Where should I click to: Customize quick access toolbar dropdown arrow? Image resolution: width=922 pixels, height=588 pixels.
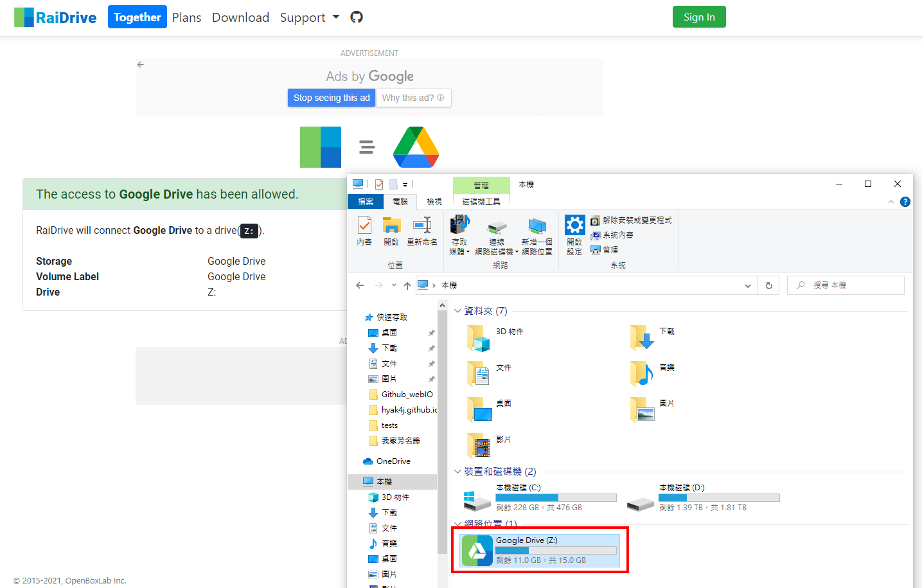coord(405,185)
